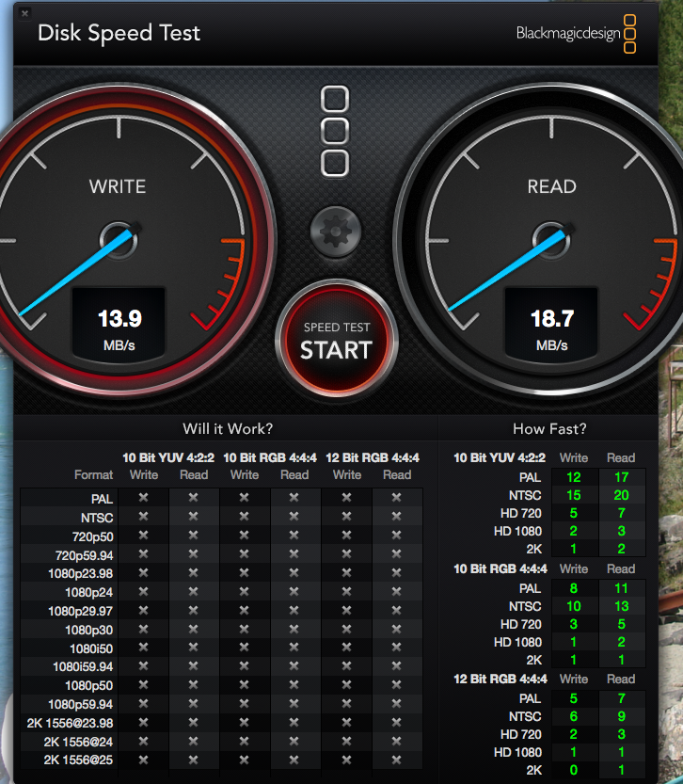683x784 pixels.
Task: Click the three stacked squares icon above the gear
Action: click(335, 131)
